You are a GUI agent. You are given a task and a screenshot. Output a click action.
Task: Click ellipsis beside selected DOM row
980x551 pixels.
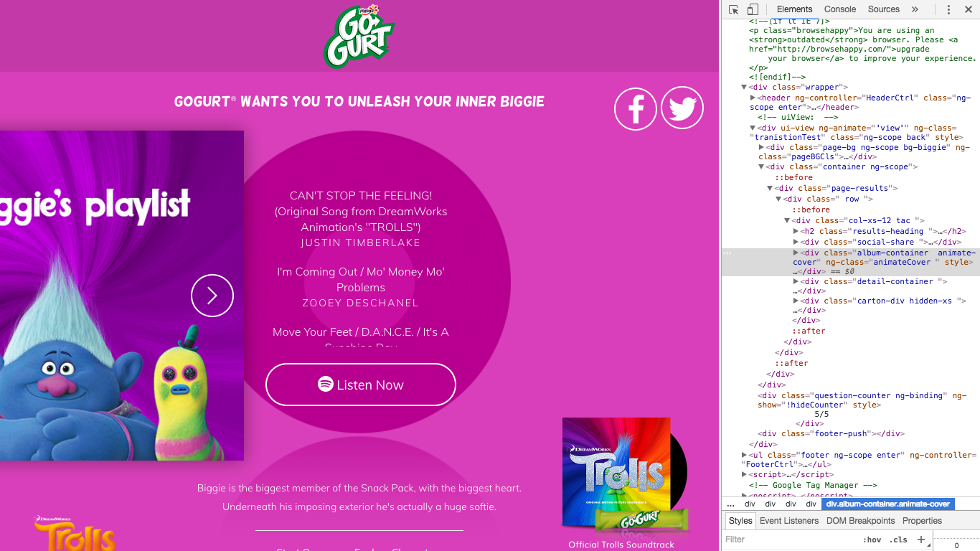(727, 253)
